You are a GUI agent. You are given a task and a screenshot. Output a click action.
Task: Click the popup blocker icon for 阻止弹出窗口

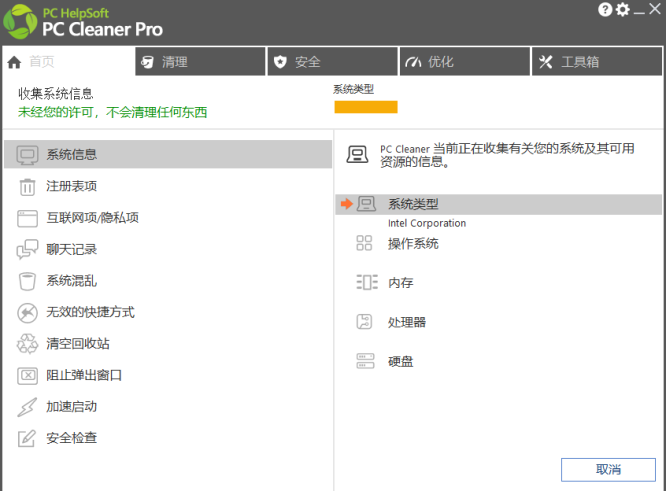coord(27,375)
